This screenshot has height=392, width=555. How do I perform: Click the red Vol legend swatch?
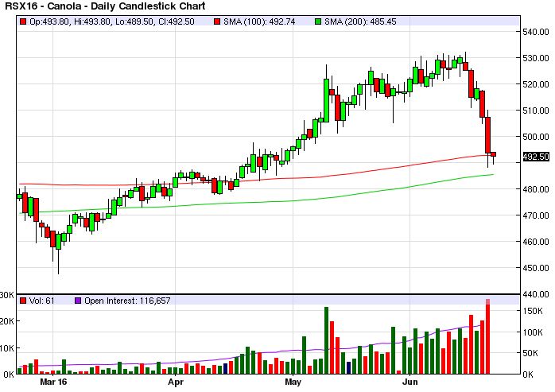[x=21, y=301]
